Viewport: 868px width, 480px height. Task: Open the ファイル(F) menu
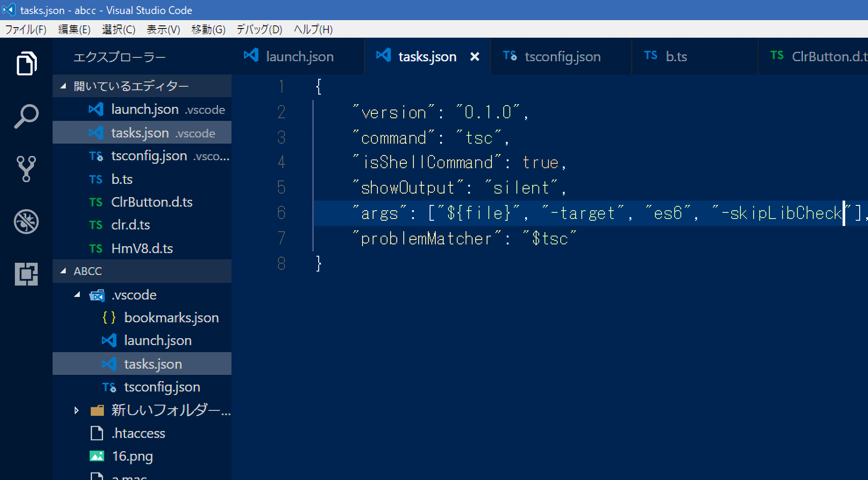coord(25,29)
